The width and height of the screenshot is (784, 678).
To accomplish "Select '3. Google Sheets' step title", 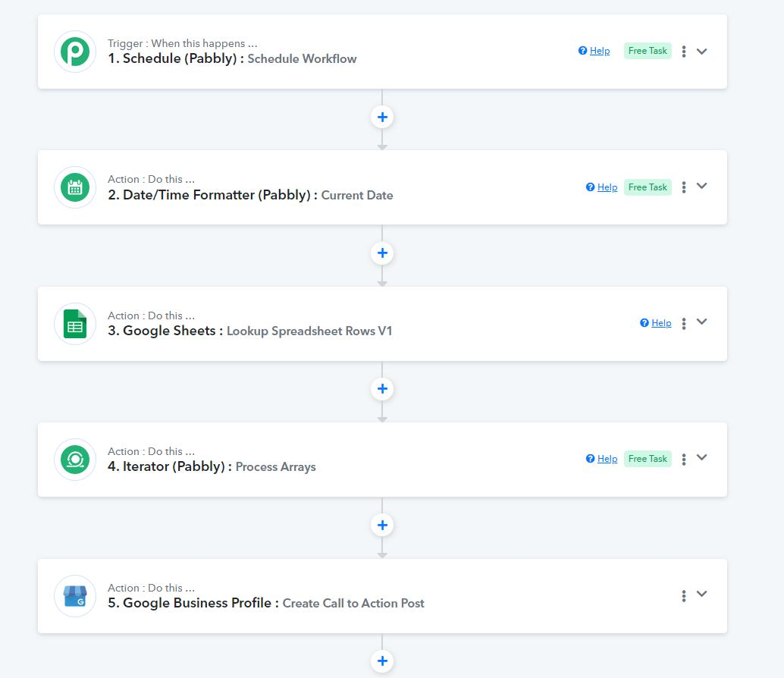I will point(165,331).
